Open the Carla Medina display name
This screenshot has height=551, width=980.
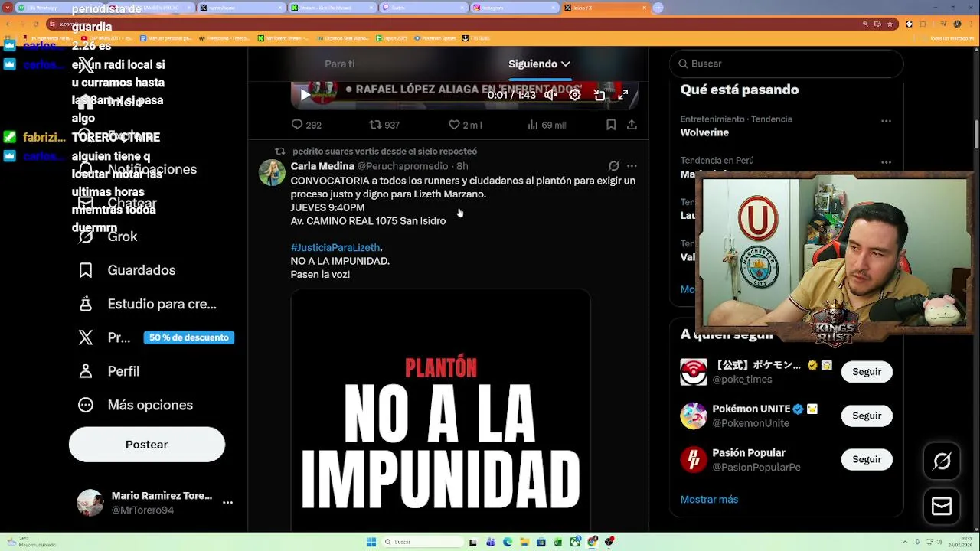[322, 166]
